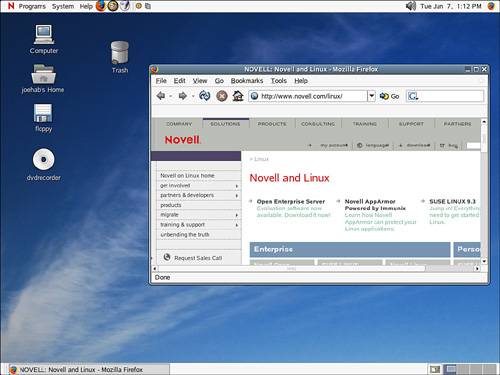The height and width of the screenshot is (375, 500).
Task: Open the 'SUSE LINUX 9.3' link
Action: [x=452, y=201]
